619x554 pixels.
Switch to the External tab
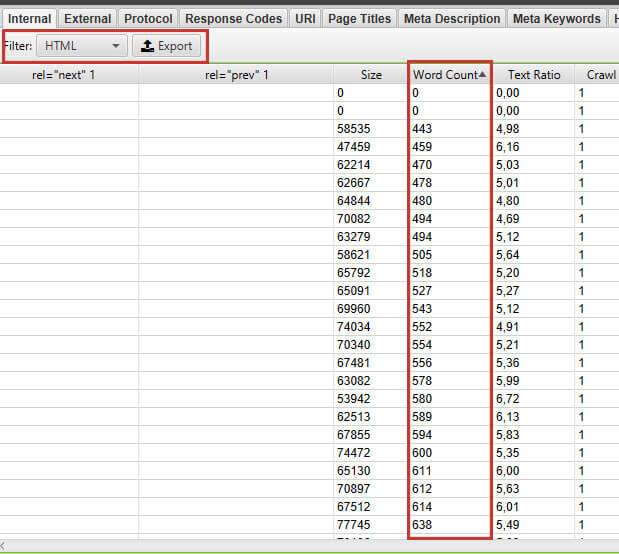pos(88,19)
